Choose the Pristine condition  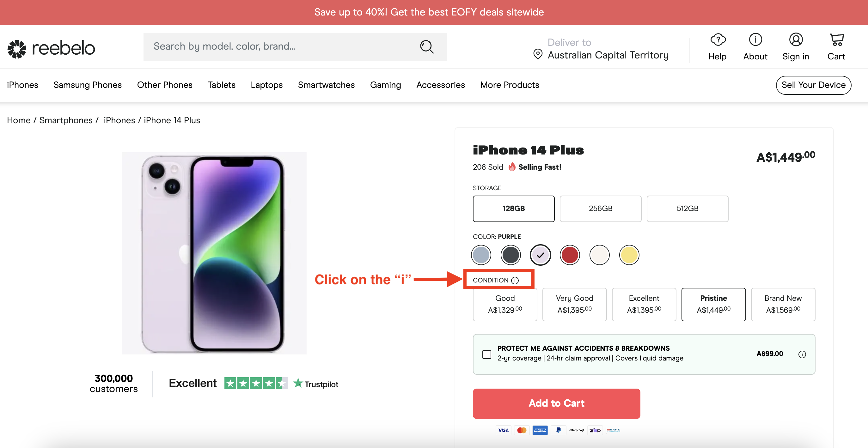pyautogui.click(x=713, y=304)
